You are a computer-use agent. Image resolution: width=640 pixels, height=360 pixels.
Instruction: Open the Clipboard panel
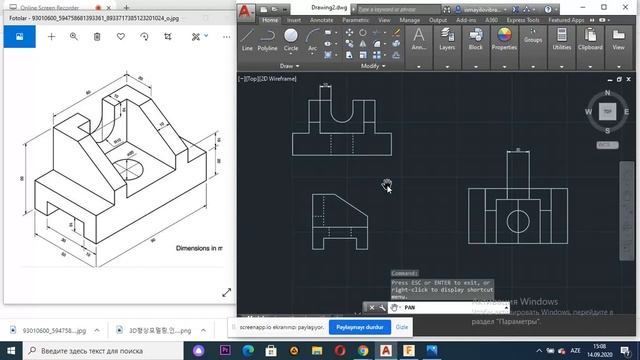tap(590, 39)
